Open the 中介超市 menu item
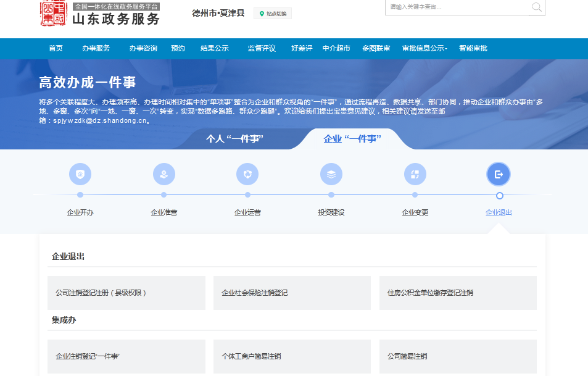This screenshot has height=376, width=588. 336,48
